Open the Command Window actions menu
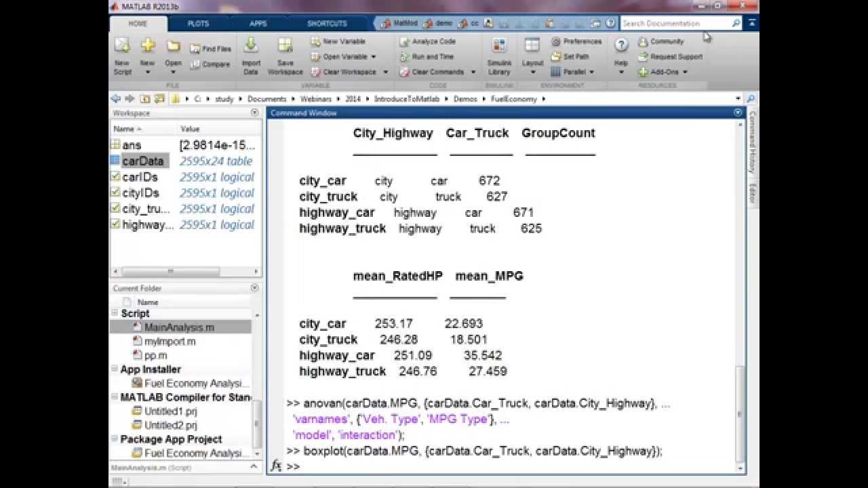 point(738,113)
